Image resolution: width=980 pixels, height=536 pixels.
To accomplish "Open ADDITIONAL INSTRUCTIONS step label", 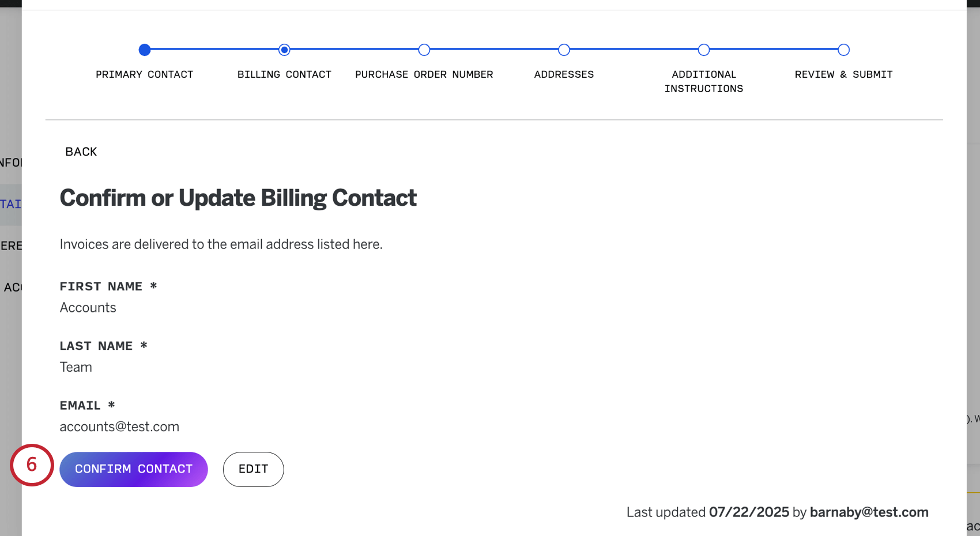I will point(704,81).
